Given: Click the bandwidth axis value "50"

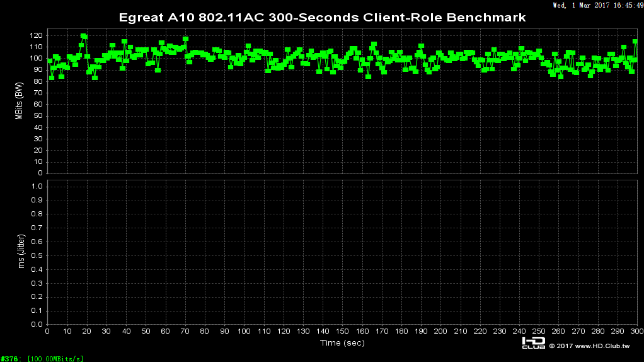Looking at the screenshot, I should pos(38,116).
